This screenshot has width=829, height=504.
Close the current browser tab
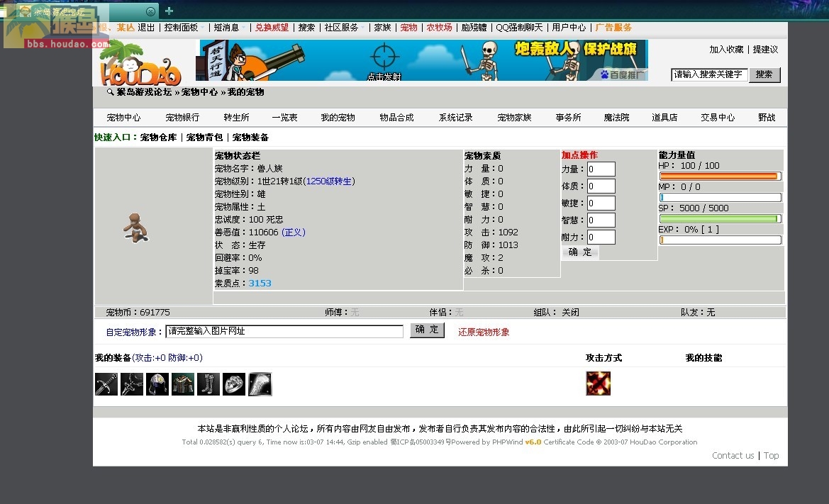150,11
